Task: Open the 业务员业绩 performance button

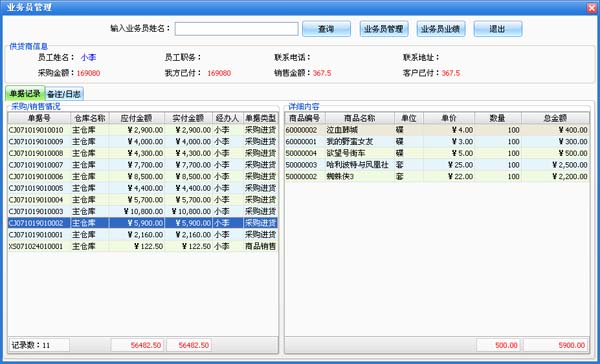Action: point(441,29)
